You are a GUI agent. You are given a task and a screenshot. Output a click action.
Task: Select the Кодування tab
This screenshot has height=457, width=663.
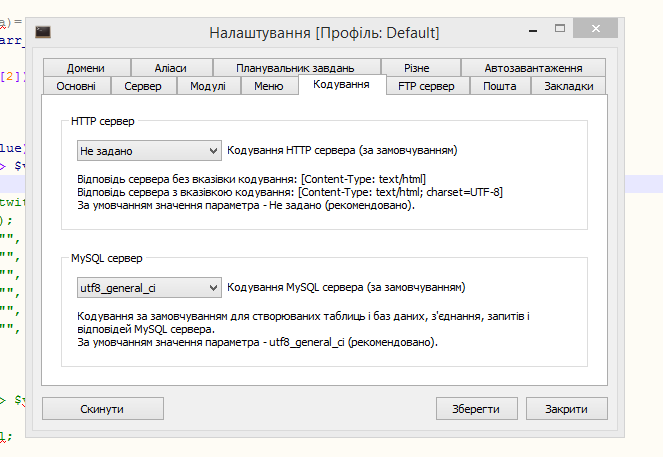coord(342,86)
